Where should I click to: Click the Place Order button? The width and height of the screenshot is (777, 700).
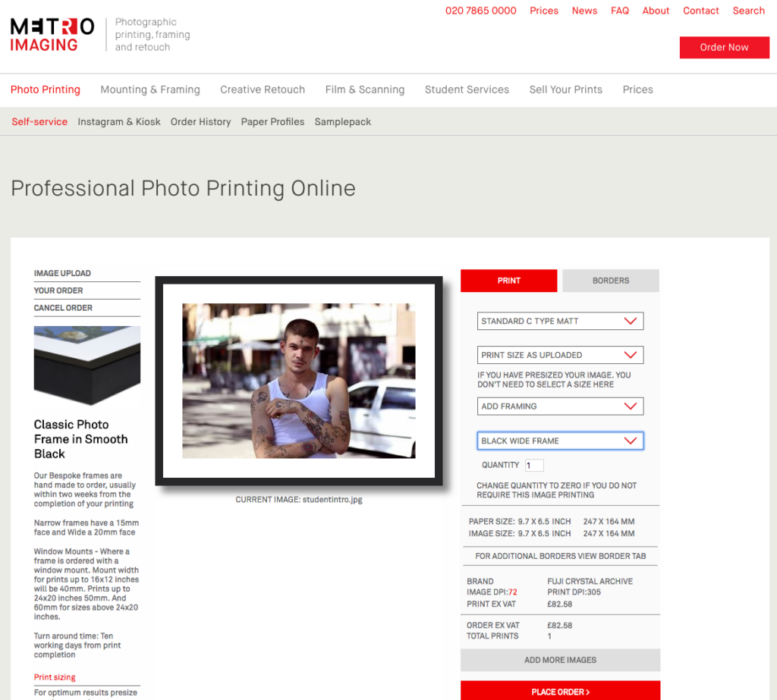[x=560, y=691]
